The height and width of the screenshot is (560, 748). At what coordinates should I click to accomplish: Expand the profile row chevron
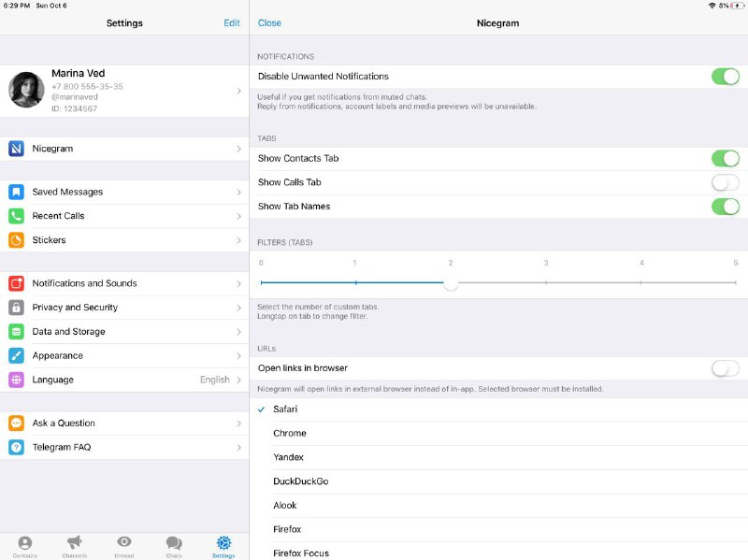239,91
